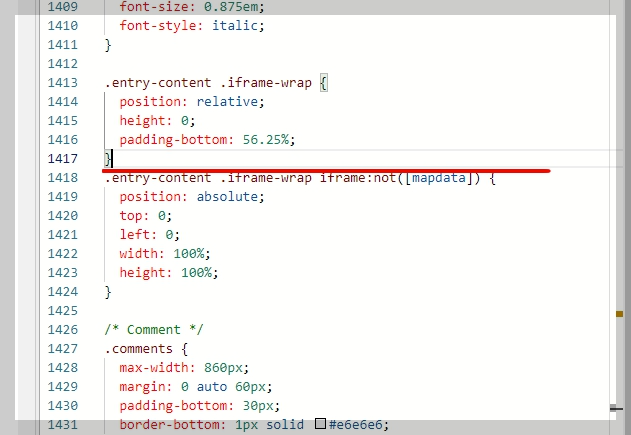Click line number 1413 in gutter
Screen dimensions: 631x435
pos(63,83)
